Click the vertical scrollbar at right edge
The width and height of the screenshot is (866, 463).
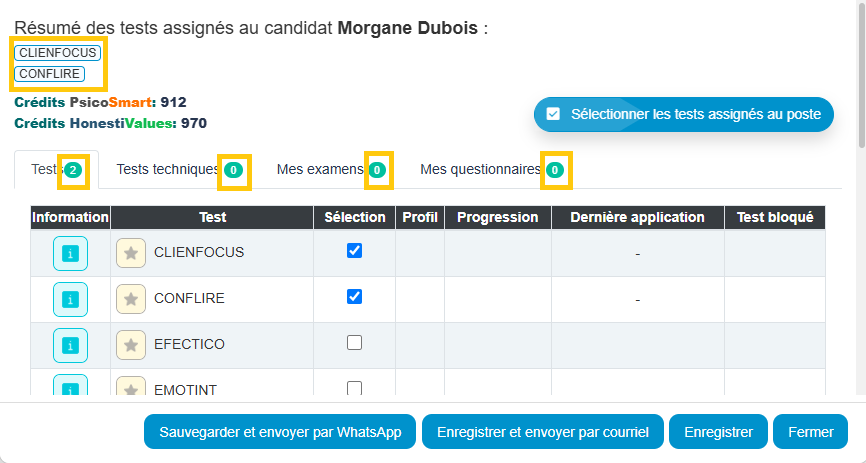(862, 77)
